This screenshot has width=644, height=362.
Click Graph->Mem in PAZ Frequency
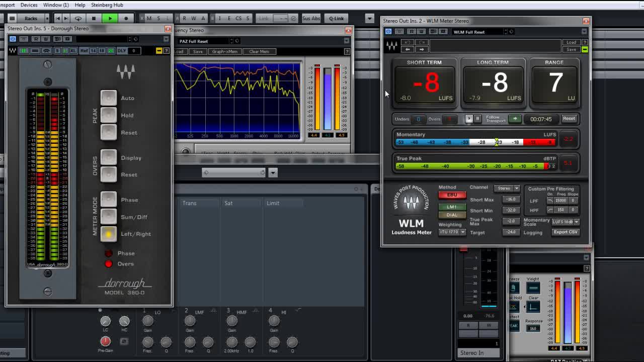coord(224,51)
